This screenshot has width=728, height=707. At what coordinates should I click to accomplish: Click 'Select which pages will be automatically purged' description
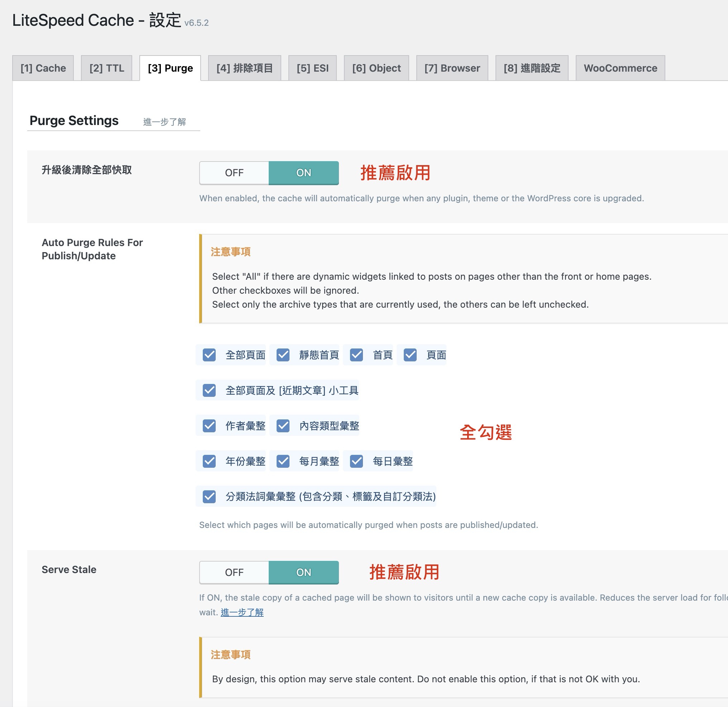click(x=368, y=525)
